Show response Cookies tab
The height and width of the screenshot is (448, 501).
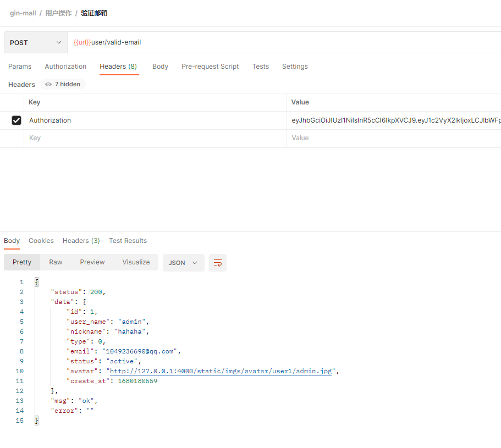point(41,241)
